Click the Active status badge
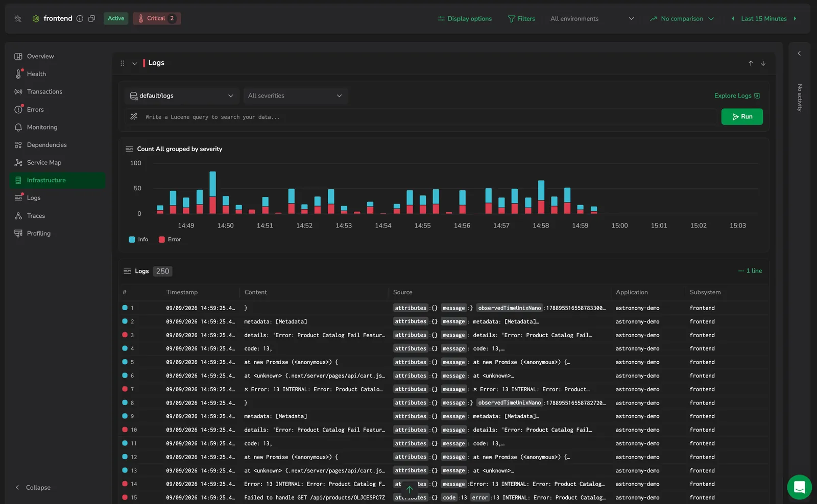 click(x=116, y=18)
